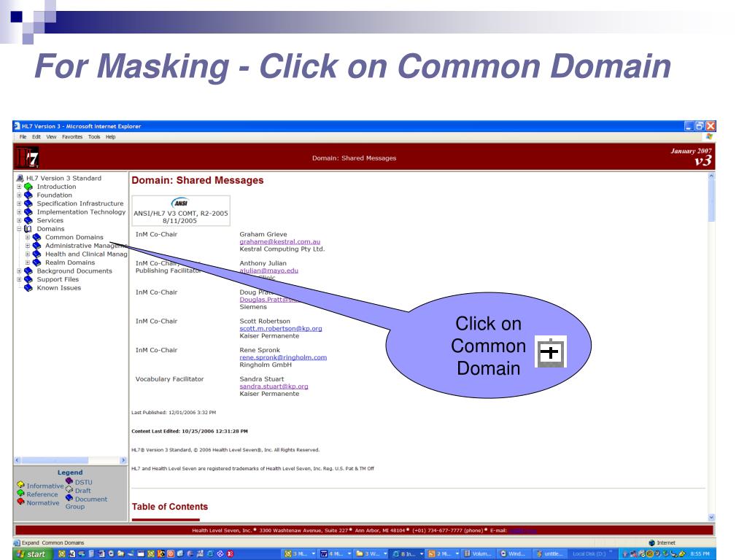The height and width of the screenshot is (560, 747).
Task: Click the tree pane horizontal scrollbar thumb
Action: tap(55, 460)
